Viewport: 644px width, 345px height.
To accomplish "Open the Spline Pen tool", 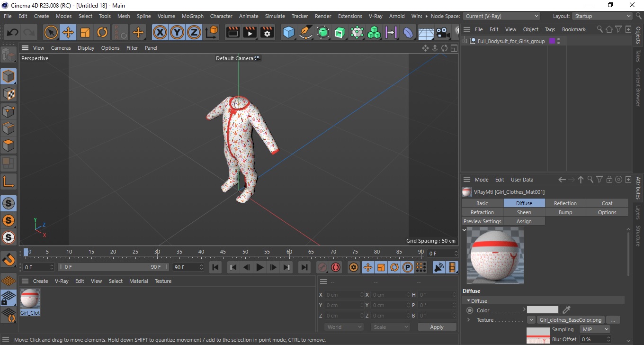I will (x=306, y=32).
